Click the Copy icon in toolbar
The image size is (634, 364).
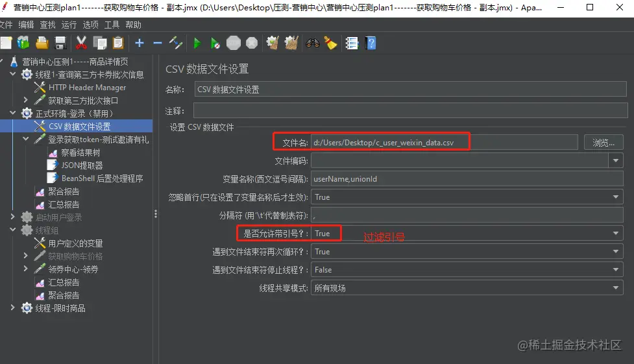pyautogui.click(x=99, y=43)
